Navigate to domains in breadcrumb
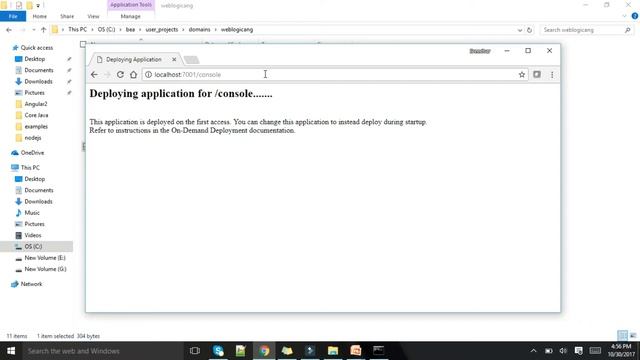 coord(199,30)
